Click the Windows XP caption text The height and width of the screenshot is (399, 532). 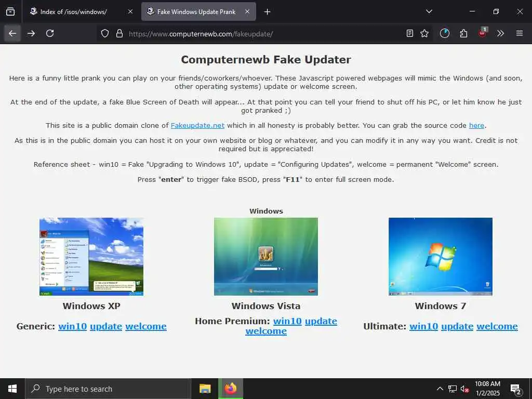(x=91, y=306)
